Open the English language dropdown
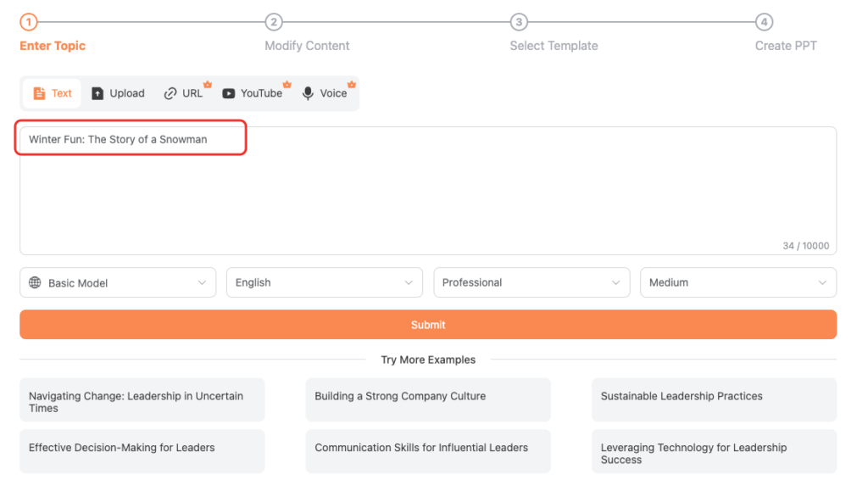Image resolution: width=868 pixels, height=502 pixels. tap(324, 282)
